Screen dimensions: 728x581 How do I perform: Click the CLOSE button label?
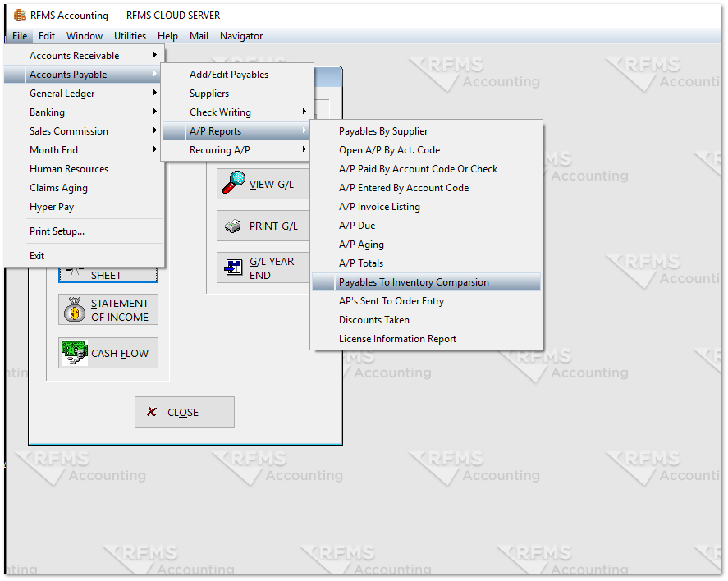pos(183,412)
